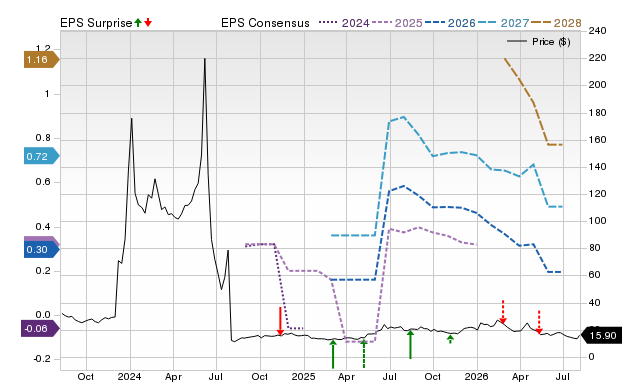Screen dimensions: 640x382
Task: Toggle the 2028 EPS consensus legend entry
Action: click(556, 23)
